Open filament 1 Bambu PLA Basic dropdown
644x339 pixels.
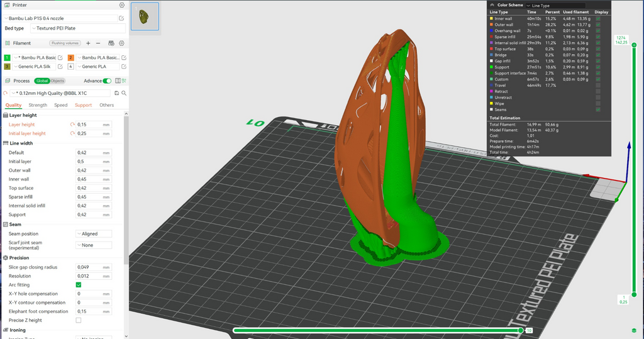35,57
